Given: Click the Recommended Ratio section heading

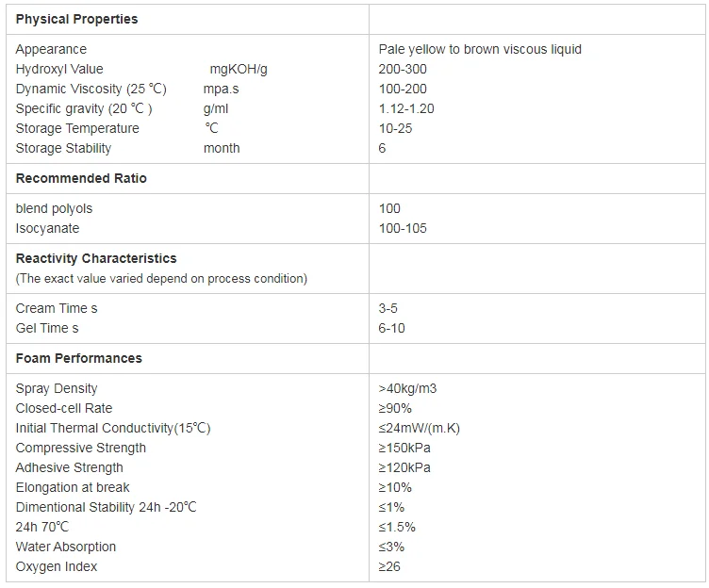Looking at the screenshot, I should 81,178.
